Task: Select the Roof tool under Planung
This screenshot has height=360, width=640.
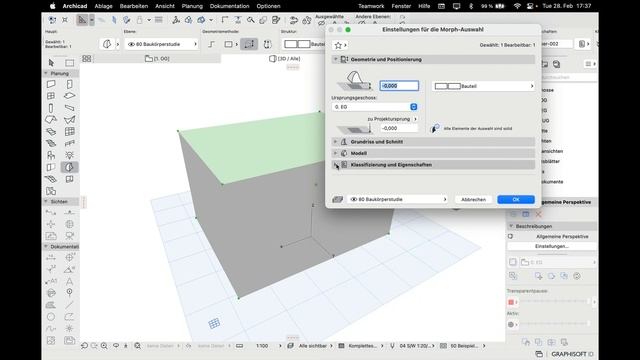Action: [x=51, y=120]
